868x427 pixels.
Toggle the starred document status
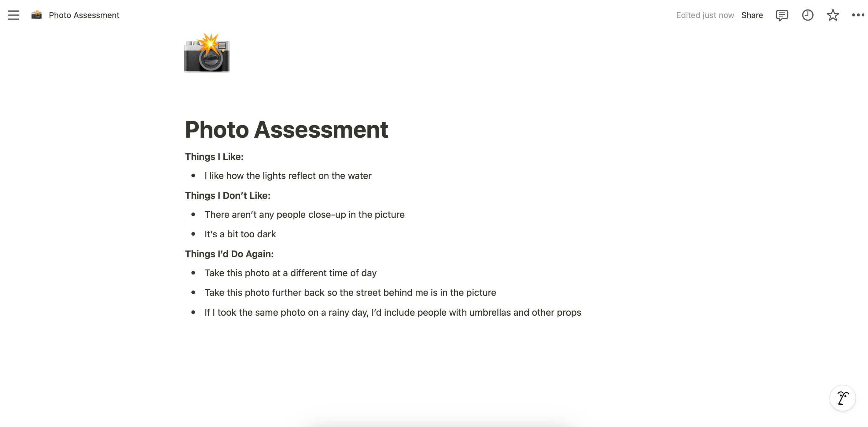click(x=831, y=15)
